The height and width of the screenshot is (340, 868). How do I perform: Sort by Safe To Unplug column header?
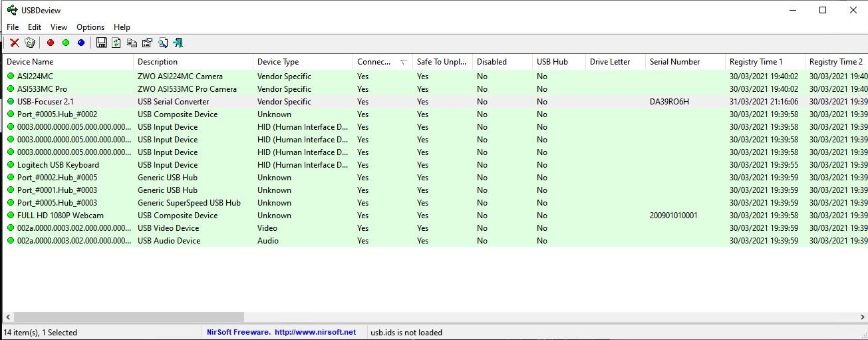[442, 62]
